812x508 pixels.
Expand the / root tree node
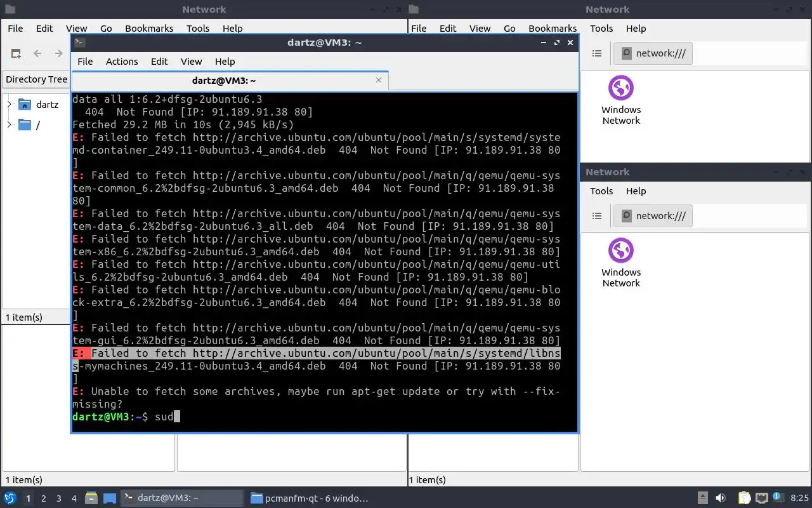9,124
